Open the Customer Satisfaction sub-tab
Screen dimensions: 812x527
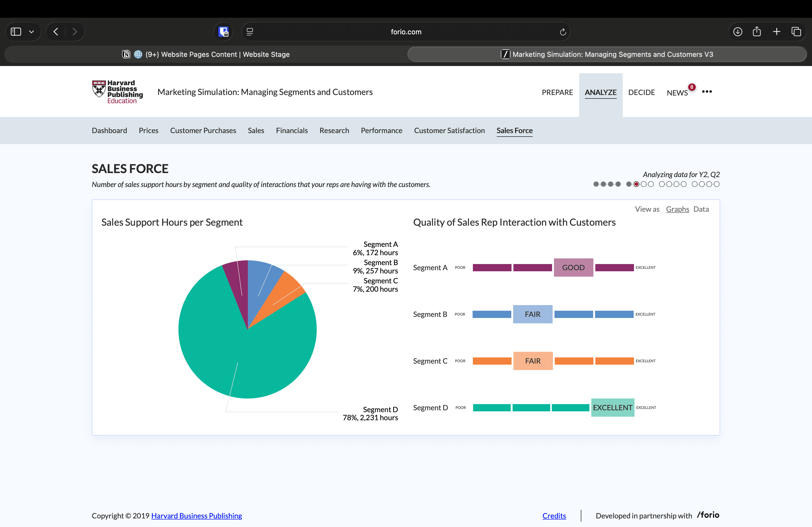(449, 131)
